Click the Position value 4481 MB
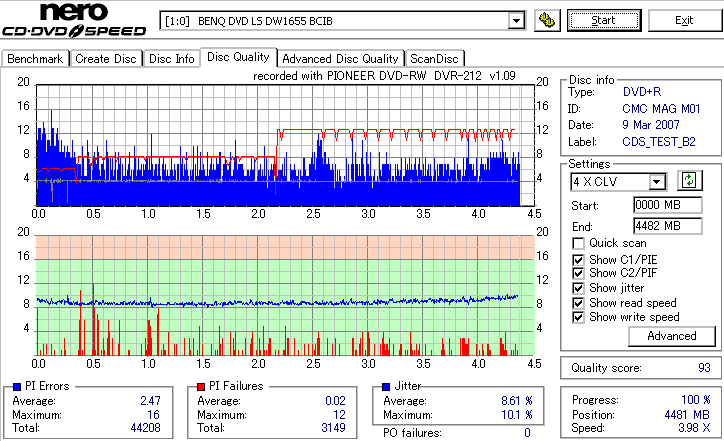 coord(687,415)
